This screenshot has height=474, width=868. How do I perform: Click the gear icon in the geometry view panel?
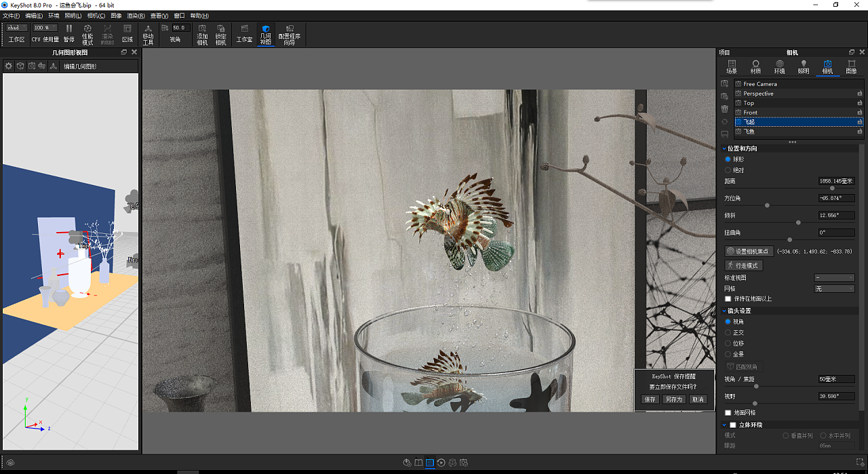click(x=7, y=65)
